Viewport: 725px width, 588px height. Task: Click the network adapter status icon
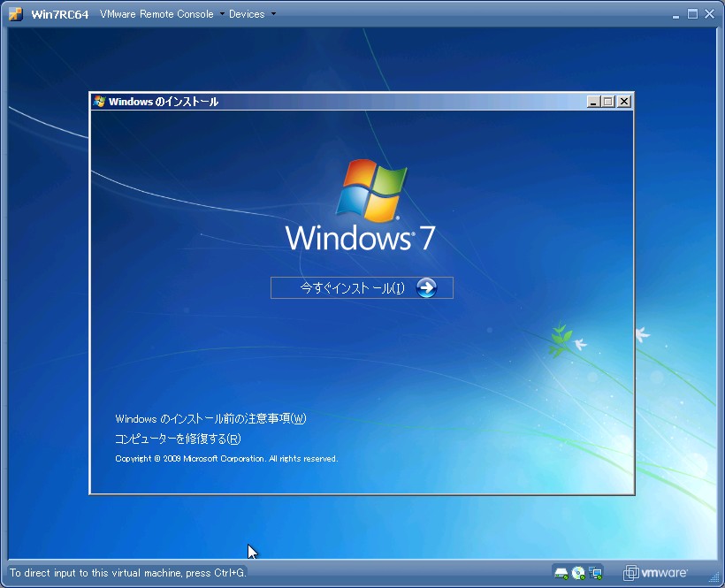coord(596,573)
